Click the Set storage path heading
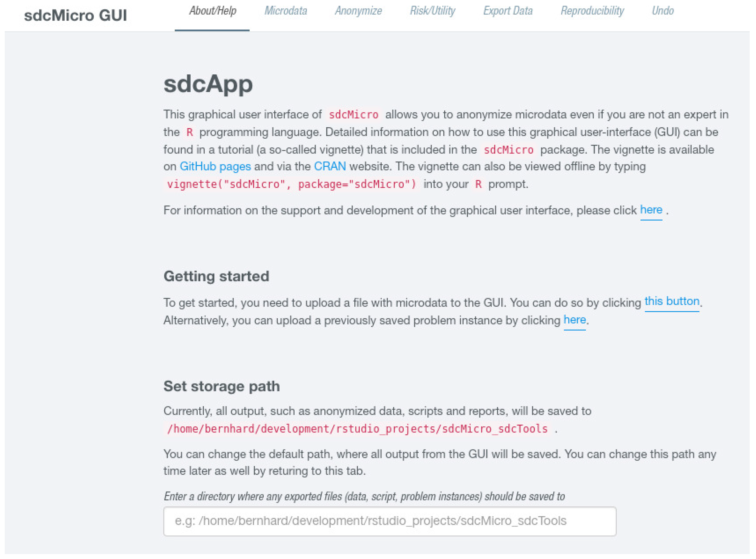Screen dimensions: 756x559 click(221, 386)
